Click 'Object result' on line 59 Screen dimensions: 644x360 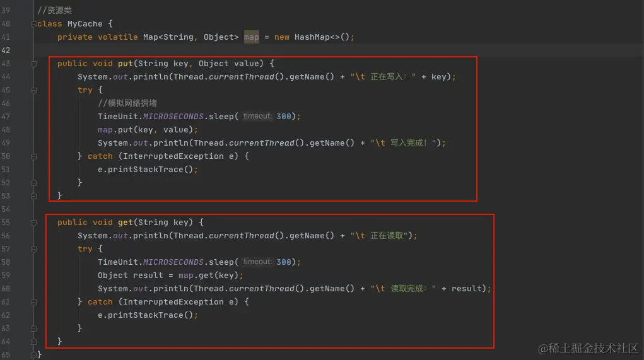click(130, 276)
